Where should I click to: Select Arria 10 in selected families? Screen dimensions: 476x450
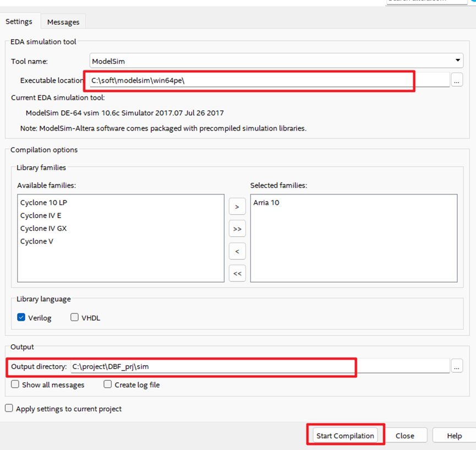point(266,203)
